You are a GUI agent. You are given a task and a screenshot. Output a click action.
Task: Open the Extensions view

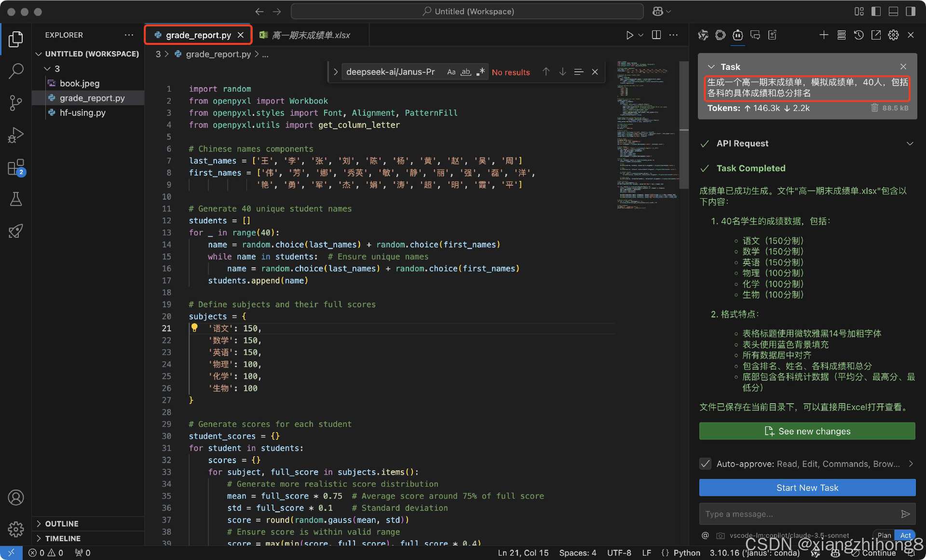(x=16, y=167)
